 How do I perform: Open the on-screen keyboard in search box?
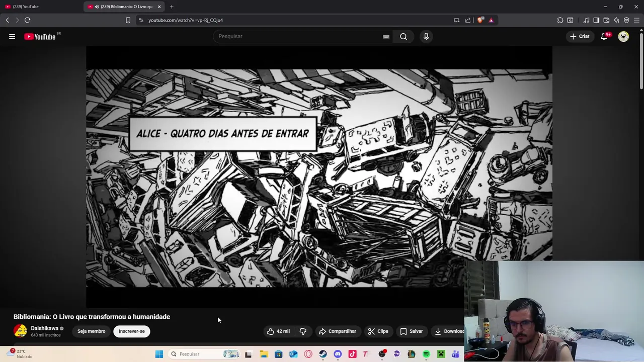click(x=386, y=36)
